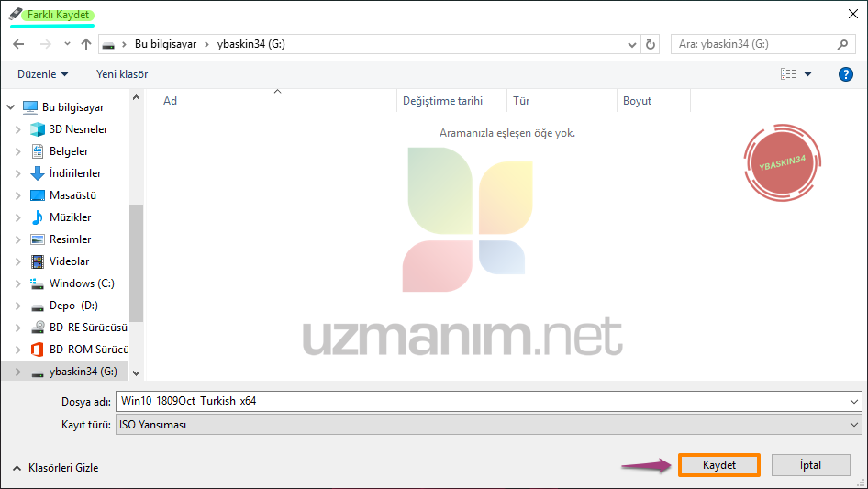Go up one folder level
This screenshot has height=489, width=868.
86,44
